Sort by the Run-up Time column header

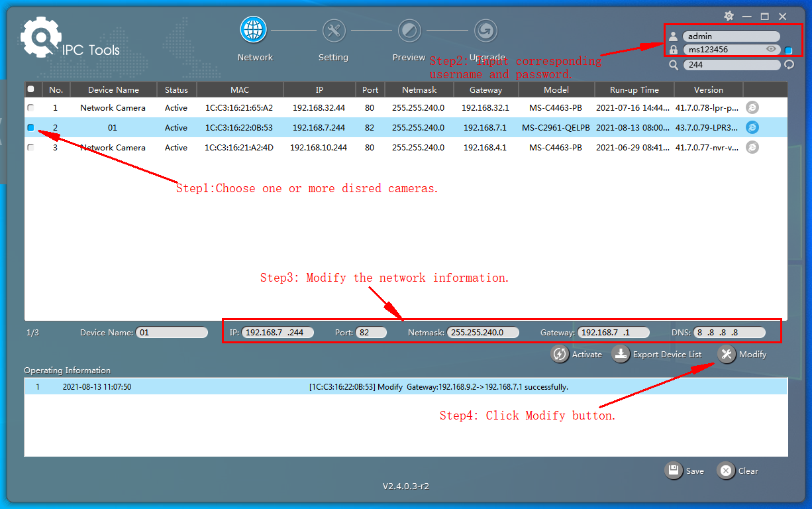coord(634,89)
